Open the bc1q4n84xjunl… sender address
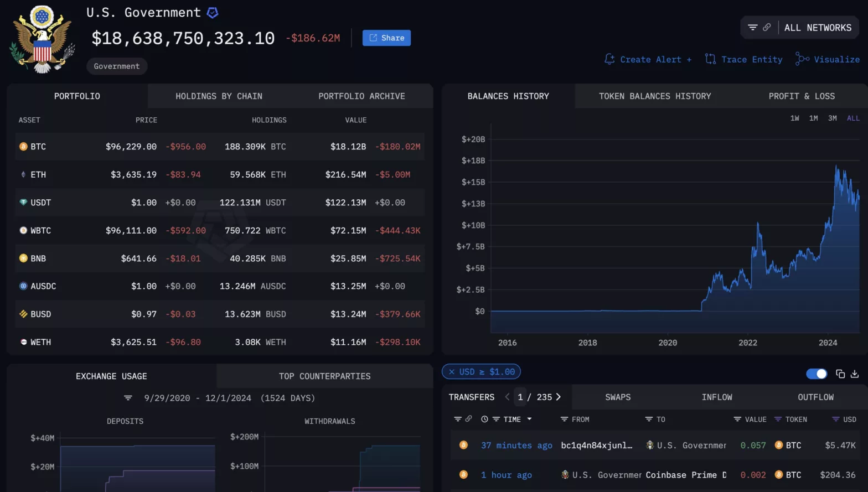 tap(596, 445)
